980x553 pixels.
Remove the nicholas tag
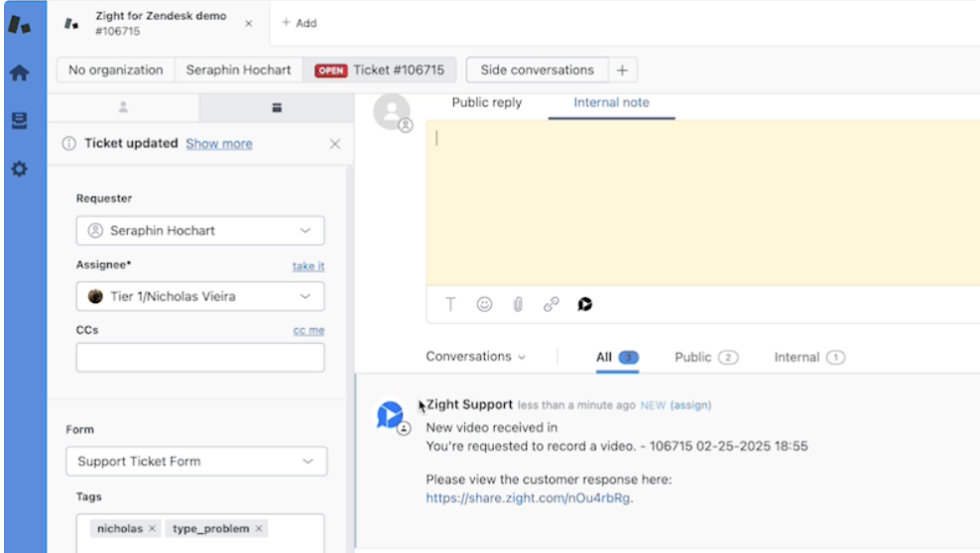(x=152, y=528)
